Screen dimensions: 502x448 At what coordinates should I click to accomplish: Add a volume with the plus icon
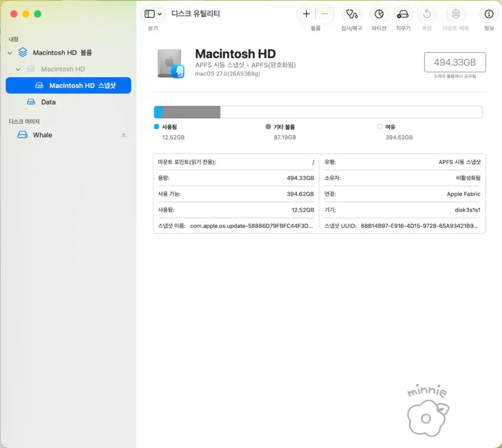pos(306,14)
